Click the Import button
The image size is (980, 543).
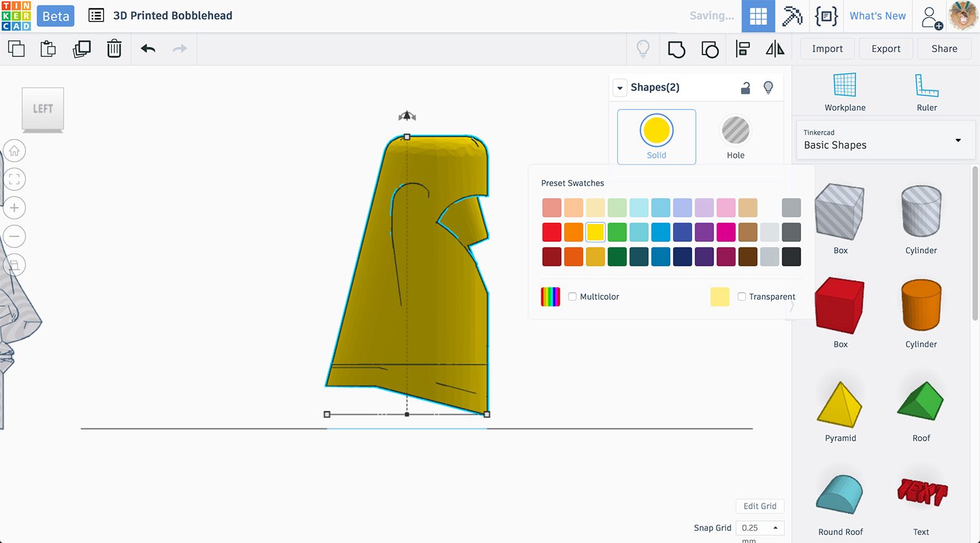pos(827,49)
